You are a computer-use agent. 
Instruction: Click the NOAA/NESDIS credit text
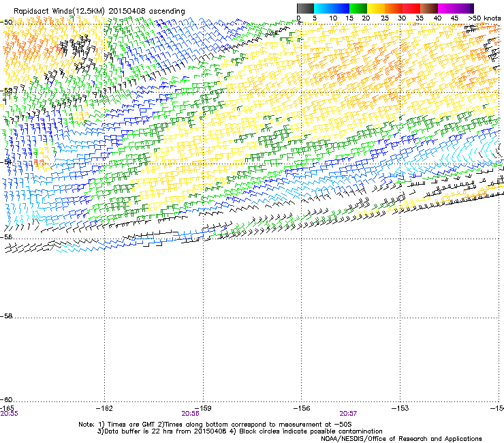click(401, 439)
